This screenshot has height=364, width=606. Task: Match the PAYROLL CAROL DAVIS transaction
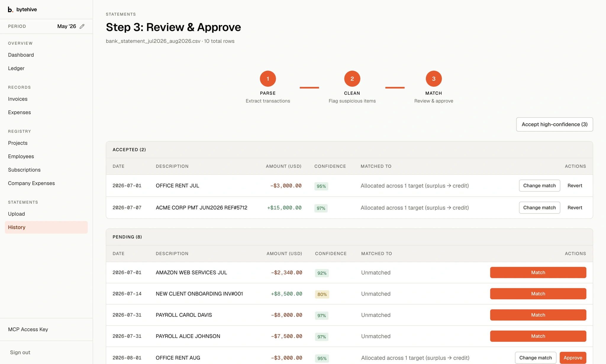[538, 315]
